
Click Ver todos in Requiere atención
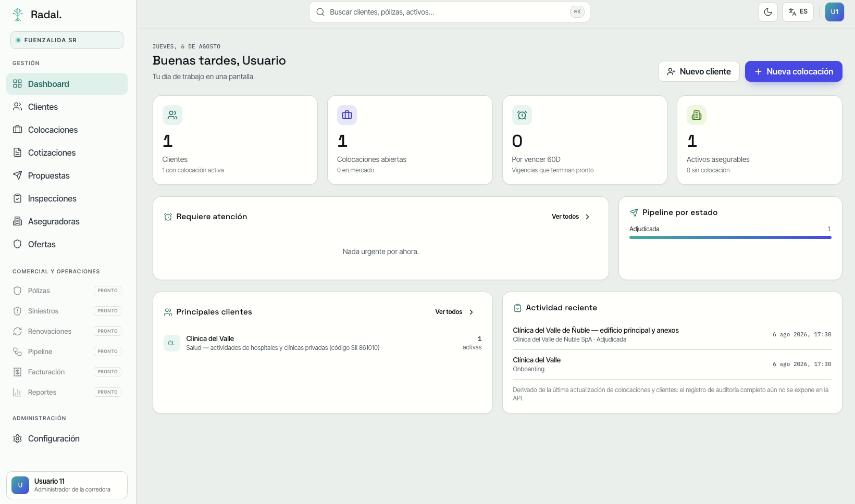tap(571, 217)
